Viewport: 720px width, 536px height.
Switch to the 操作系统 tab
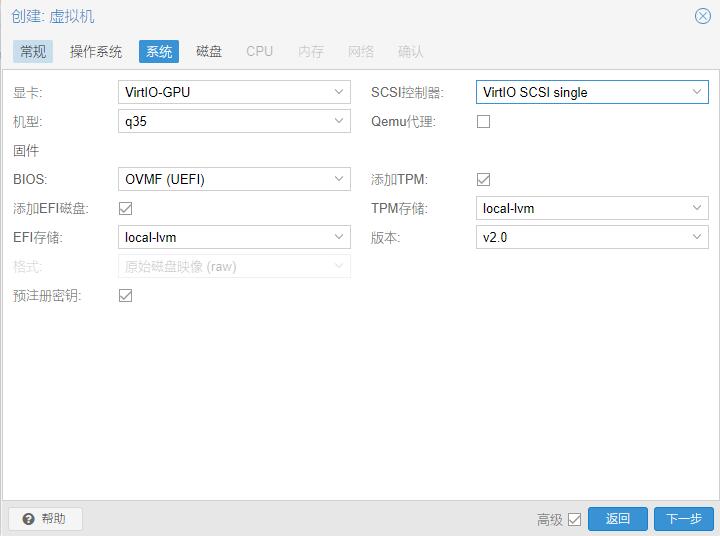96,51
